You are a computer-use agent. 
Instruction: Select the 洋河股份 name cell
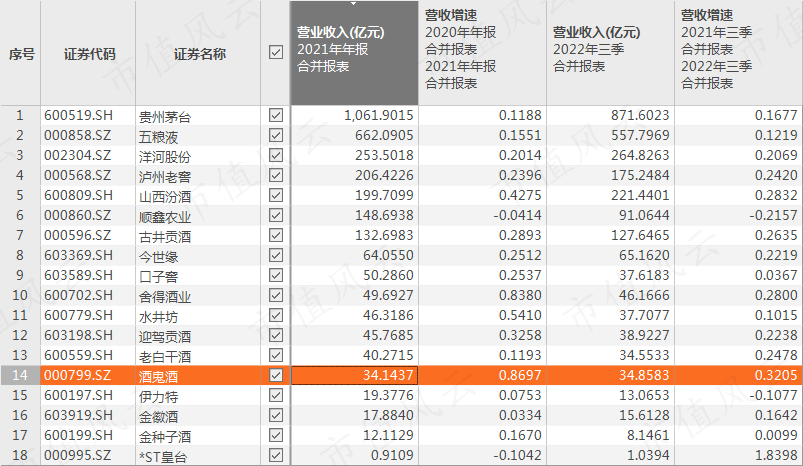(x=198, y=156)
